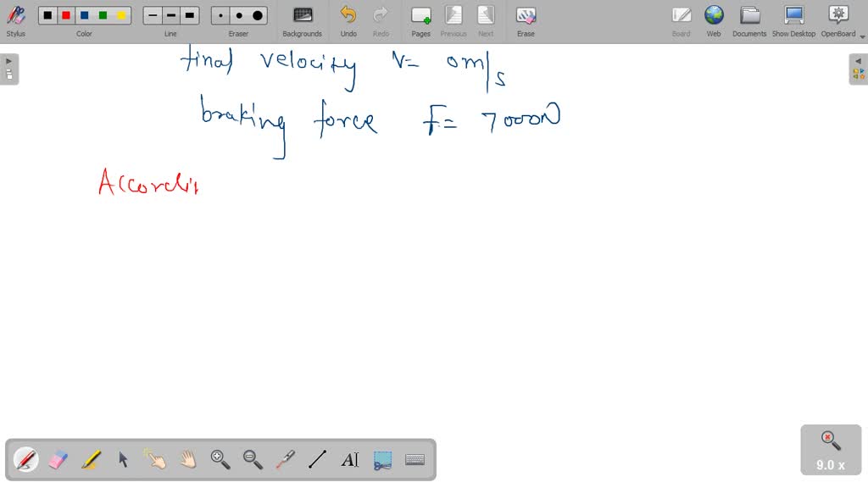The width and height of the screenshot is (868, 488).
Task: Expand the right library panel
Action: tap(858, 69)
